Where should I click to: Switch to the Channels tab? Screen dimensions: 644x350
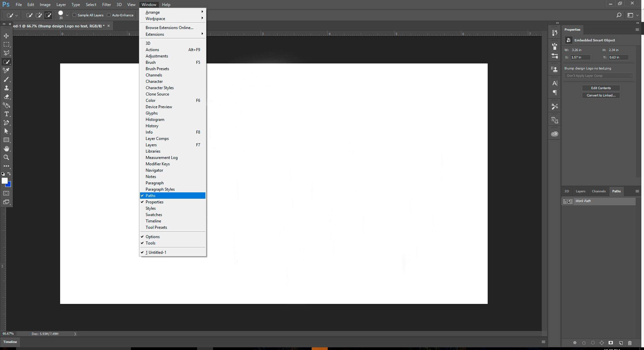point(598,191)
